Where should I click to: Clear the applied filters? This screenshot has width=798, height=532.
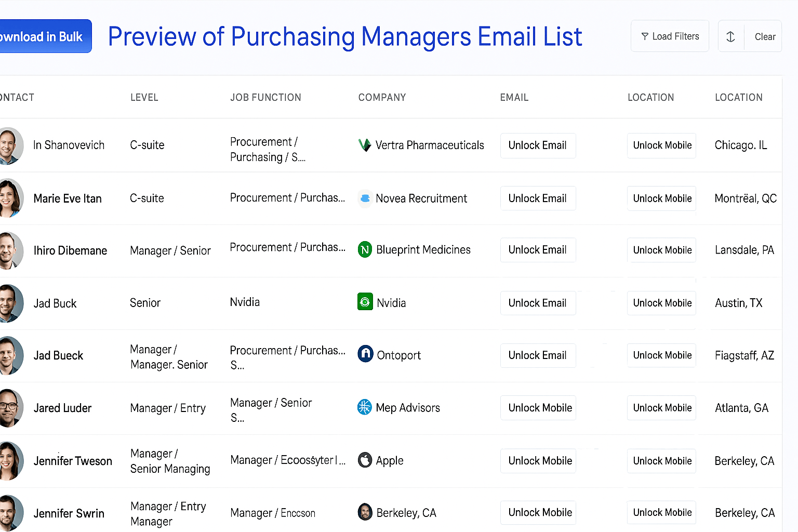(x=765, y=36)
